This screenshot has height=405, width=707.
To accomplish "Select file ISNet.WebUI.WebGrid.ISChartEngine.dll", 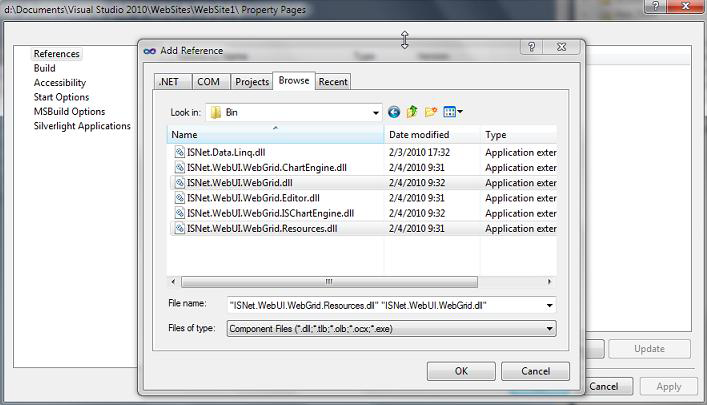I will pos(271,213).
